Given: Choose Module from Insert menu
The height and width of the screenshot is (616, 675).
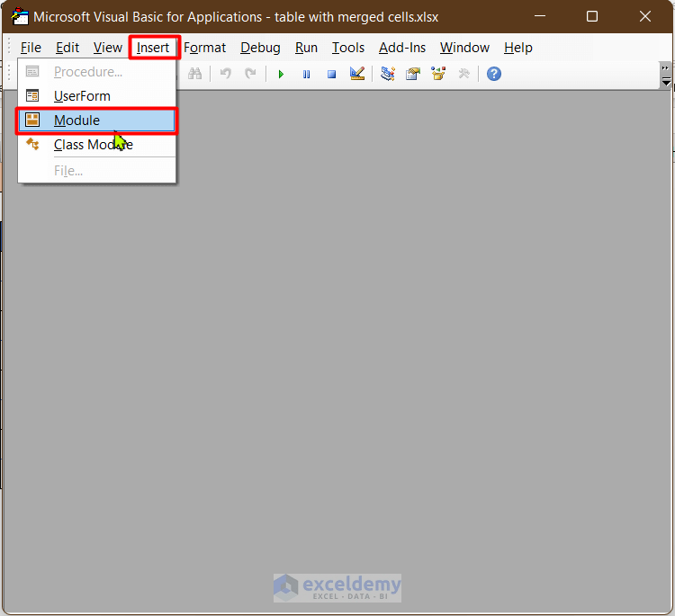Looking at the screenshot, I should [96, 121].
